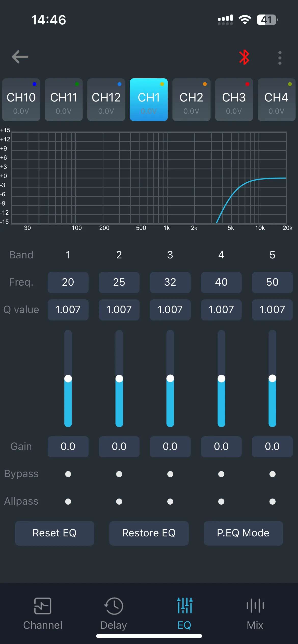Toggle Allpass for band 4
Image resolution: width=298 pixels, height=644 pixels.
click(x=221, y=502)
